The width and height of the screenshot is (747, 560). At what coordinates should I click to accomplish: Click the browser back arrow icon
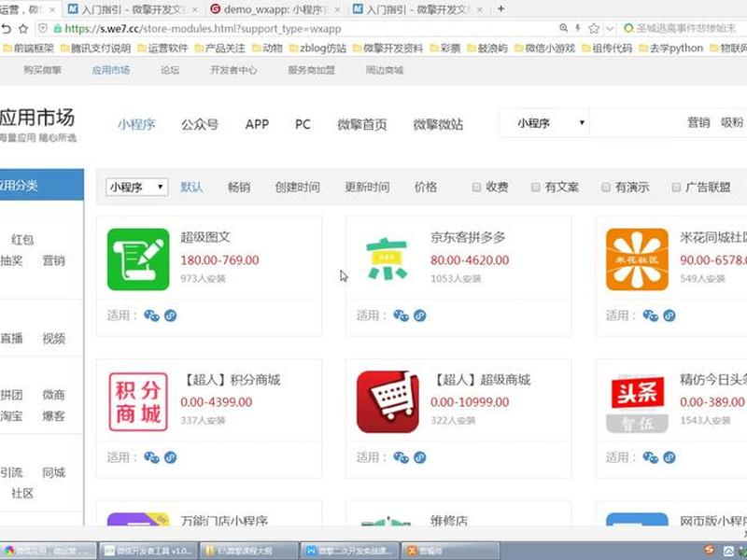tap(6, 29)
